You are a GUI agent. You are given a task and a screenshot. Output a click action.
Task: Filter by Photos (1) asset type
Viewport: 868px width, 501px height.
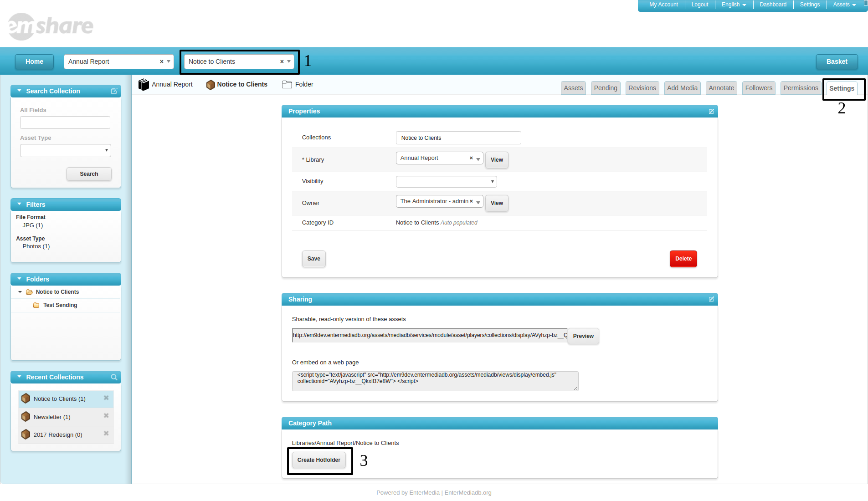(36, 246)
